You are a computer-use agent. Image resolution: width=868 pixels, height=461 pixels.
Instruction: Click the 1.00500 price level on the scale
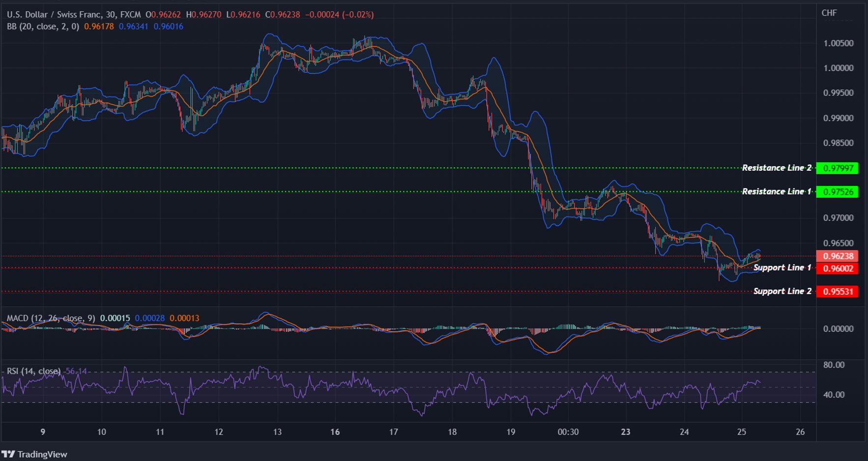click(x=839, y=43)
